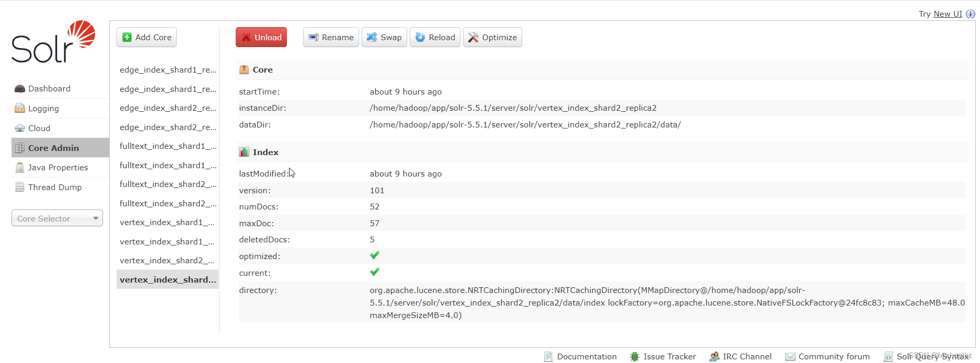Click the current green checkmark

coord(375,272)
